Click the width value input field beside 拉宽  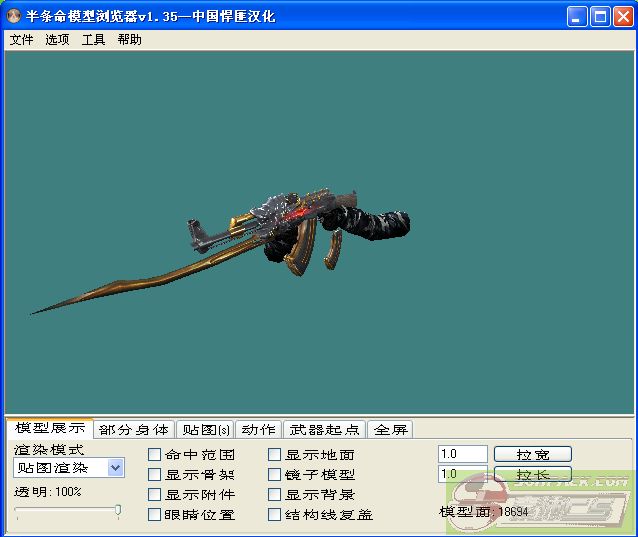[x=462, y=455]
